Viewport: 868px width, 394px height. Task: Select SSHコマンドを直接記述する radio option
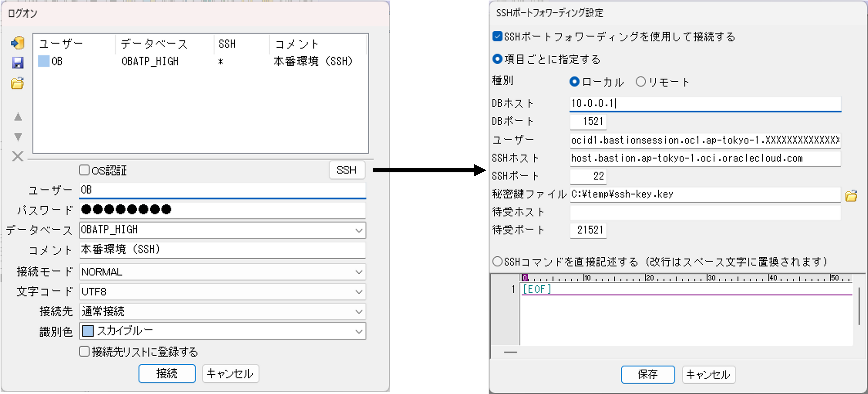[497, 262]
